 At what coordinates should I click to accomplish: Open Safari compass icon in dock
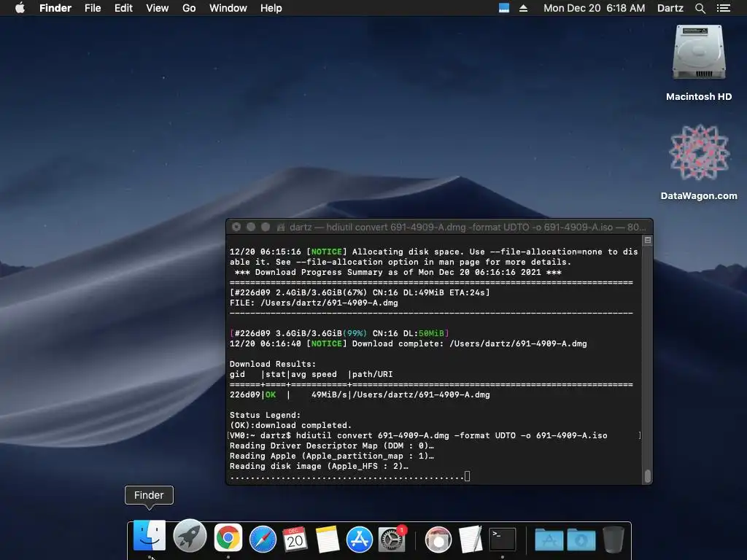point(263,539)
